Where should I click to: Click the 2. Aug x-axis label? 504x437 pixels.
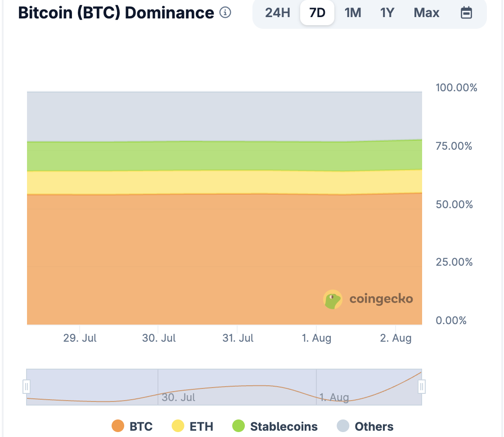396,338
